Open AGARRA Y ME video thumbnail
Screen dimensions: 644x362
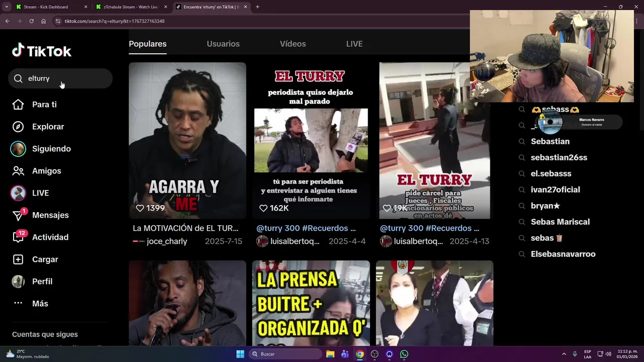pyautogui.click(x=187, y=141)
